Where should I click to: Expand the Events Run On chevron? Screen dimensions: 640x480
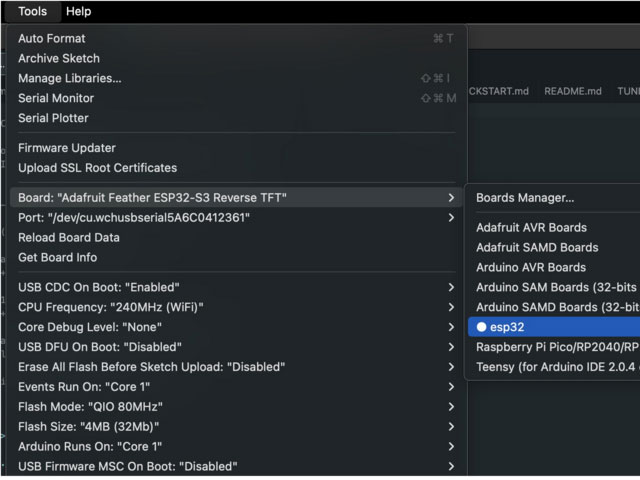[451, 387]
